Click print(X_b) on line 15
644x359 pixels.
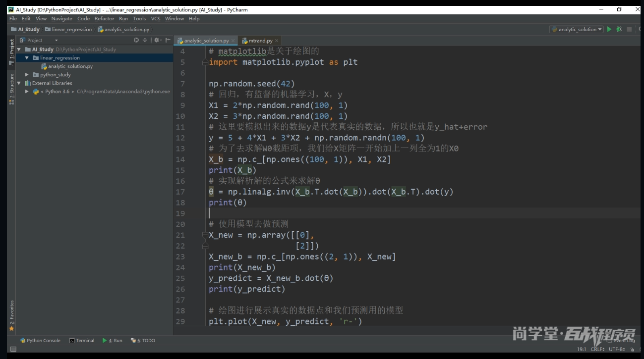pos(233,170)
